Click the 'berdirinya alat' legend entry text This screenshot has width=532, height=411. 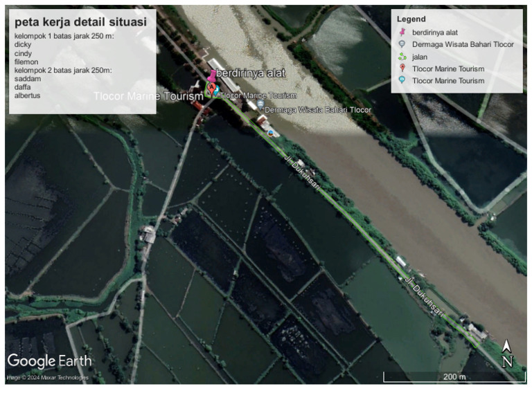pos(435,33)
